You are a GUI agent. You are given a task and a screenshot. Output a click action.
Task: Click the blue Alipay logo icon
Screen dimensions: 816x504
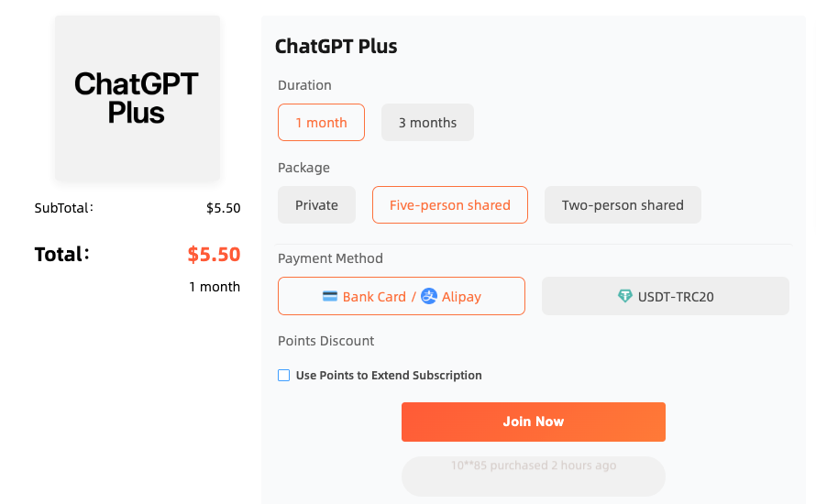click(x=429, y=296)
